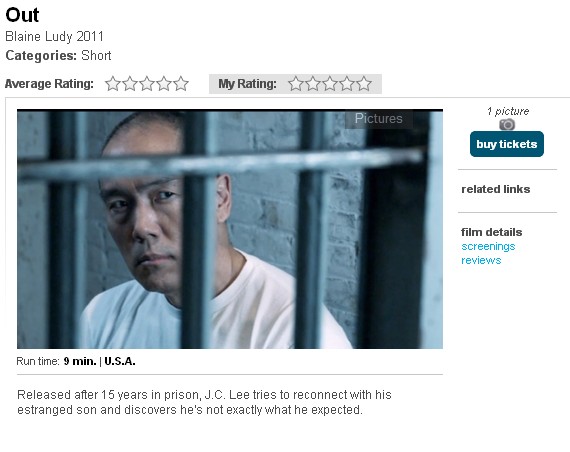Screen dimensions: 570x452
Task: Click the third Average Rating star
Action: point(147,84)
